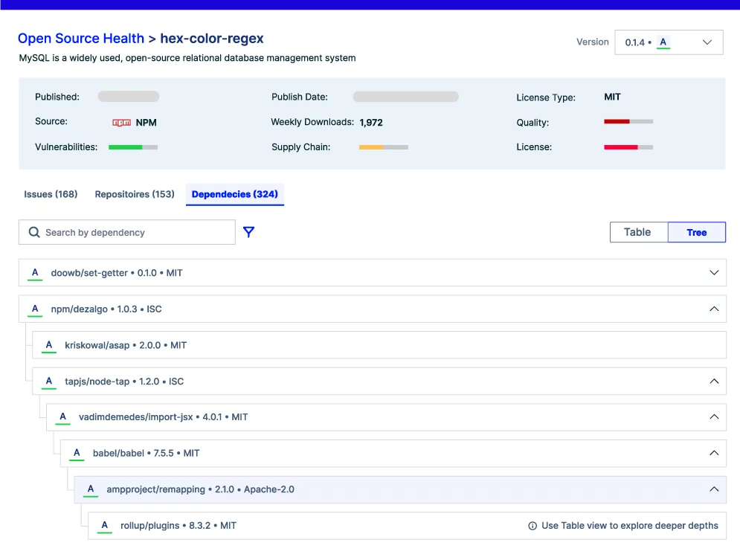This screenshot has height=560, width=740.
Task: Go to Open Source Health breadcrumb
Action: click(81, 38)
